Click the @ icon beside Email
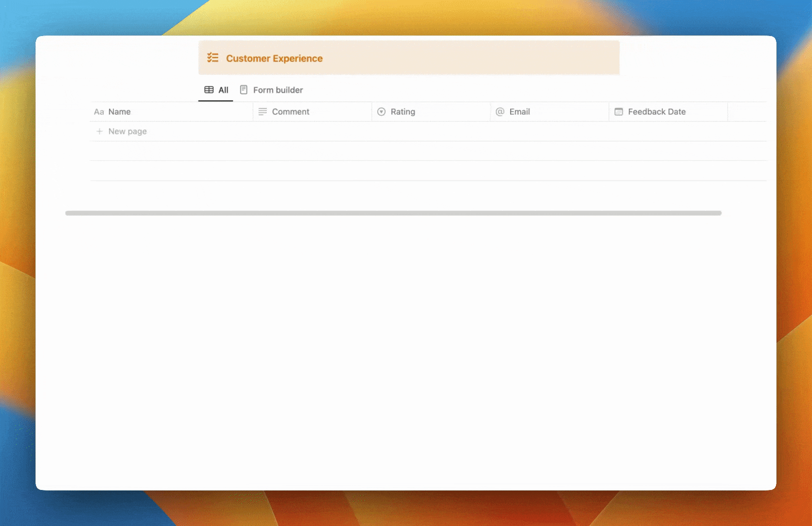812x526 pixels. (500, 112)
